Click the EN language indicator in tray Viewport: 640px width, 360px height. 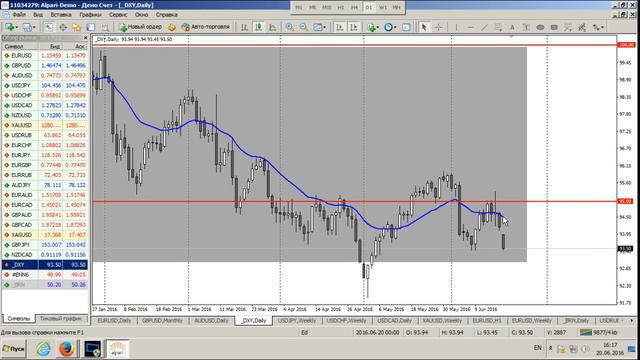pyautogui.click(x=537, y=348)
